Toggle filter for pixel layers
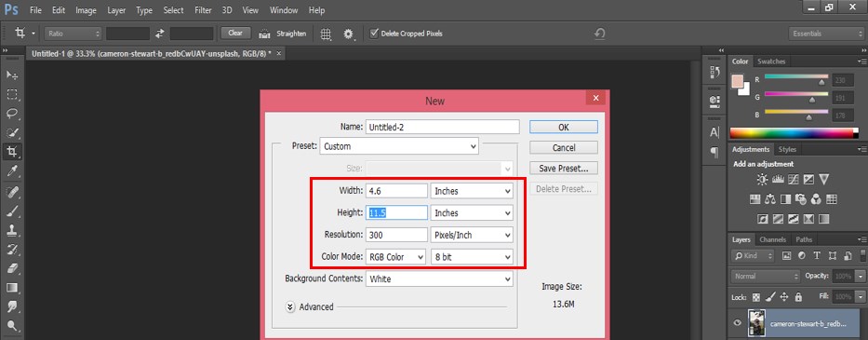 [x=786, y=255]
